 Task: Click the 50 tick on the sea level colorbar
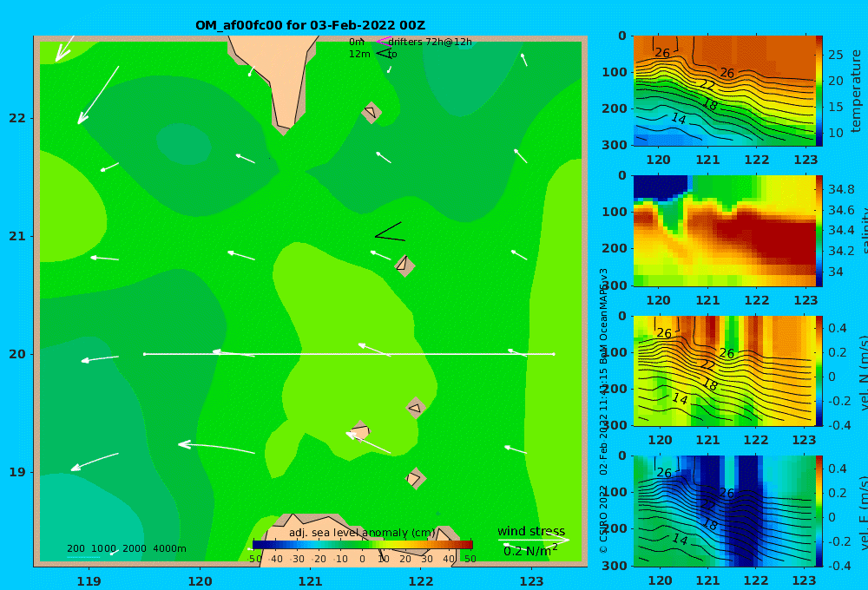point(470,559)
